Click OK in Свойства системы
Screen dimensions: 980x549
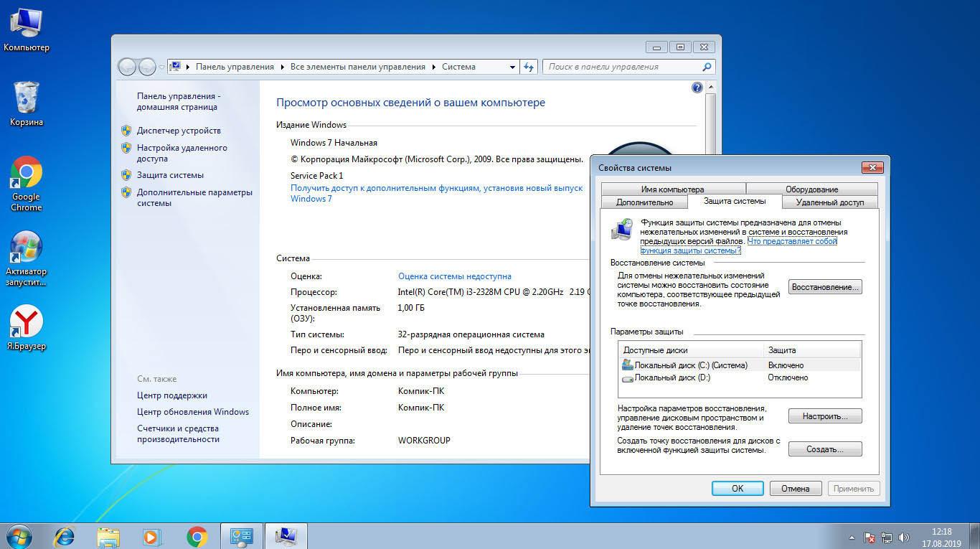point(738,489)
